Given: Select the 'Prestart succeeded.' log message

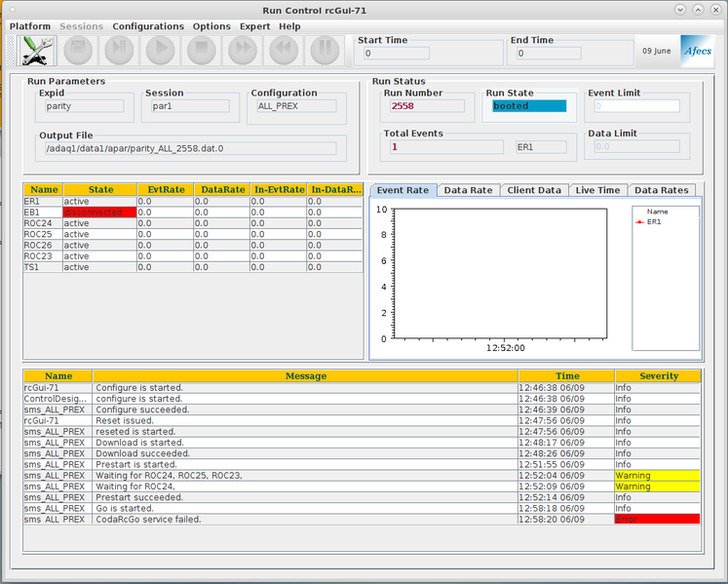Looking at the screenshot, I should tap(306, 497).
